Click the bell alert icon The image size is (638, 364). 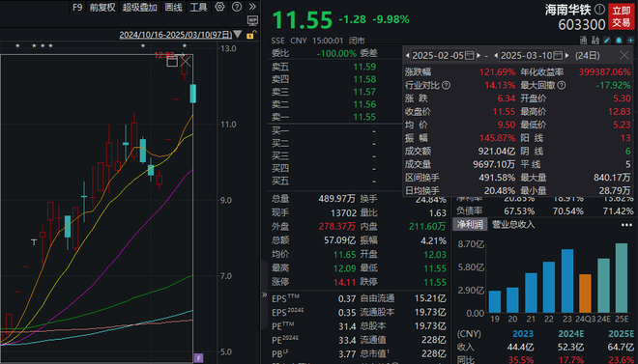(x=619, y=41)
